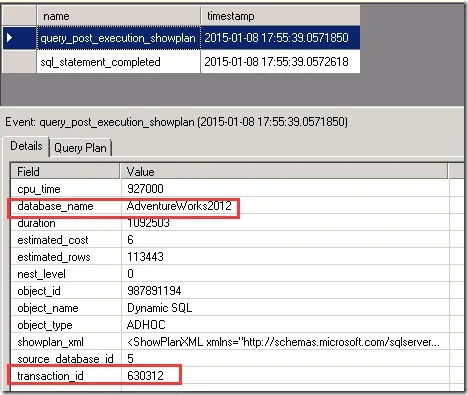Click the object_id value 987891194
This screenshot has width=468, height=395.
coord(154,291)
